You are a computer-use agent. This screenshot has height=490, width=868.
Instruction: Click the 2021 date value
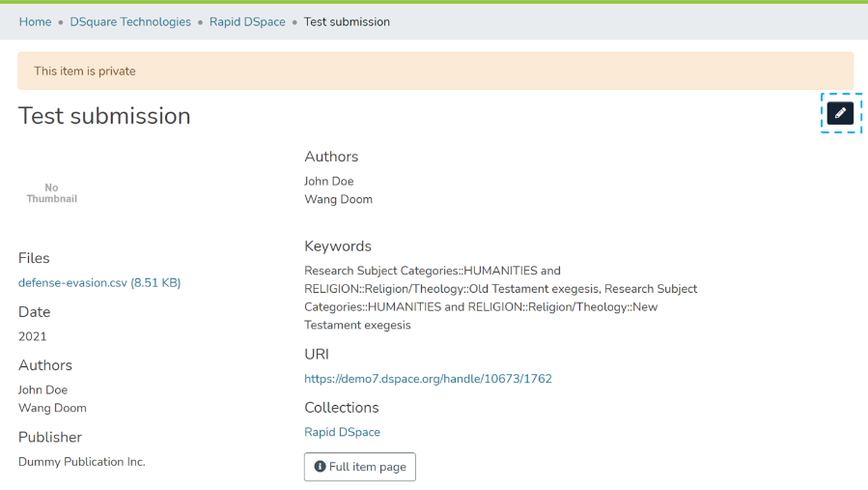coord(33,336)
